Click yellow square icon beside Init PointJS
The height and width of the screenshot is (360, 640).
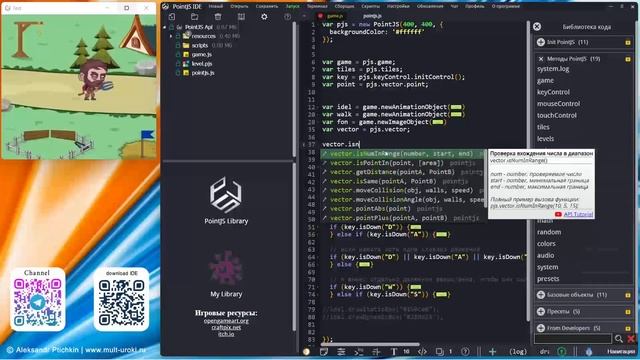[628, 42]
